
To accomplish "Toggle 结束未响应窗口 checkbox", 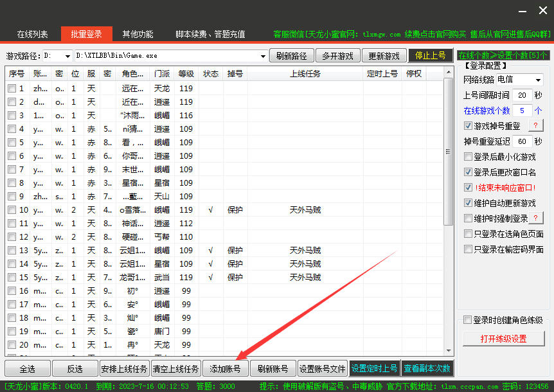I will tap(468, 188).
